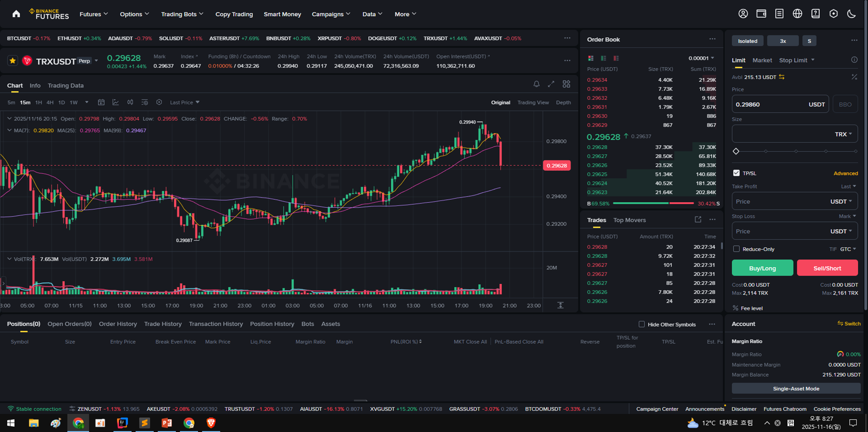Open the Market order tab
868x432 pixels.
(x=762, y=60)
